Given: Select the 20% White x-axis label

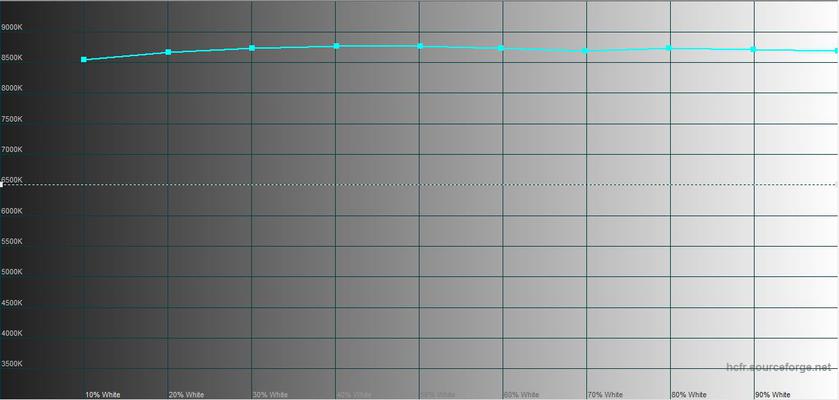Looking at the screenshot, I should point(186,394).
